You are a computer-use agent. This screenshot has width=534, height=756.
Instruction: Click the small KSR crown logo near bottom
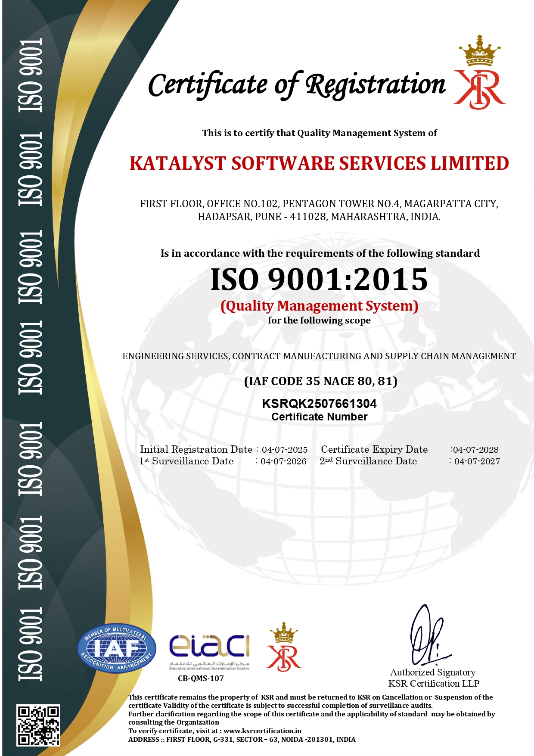(x=284, y=647)
